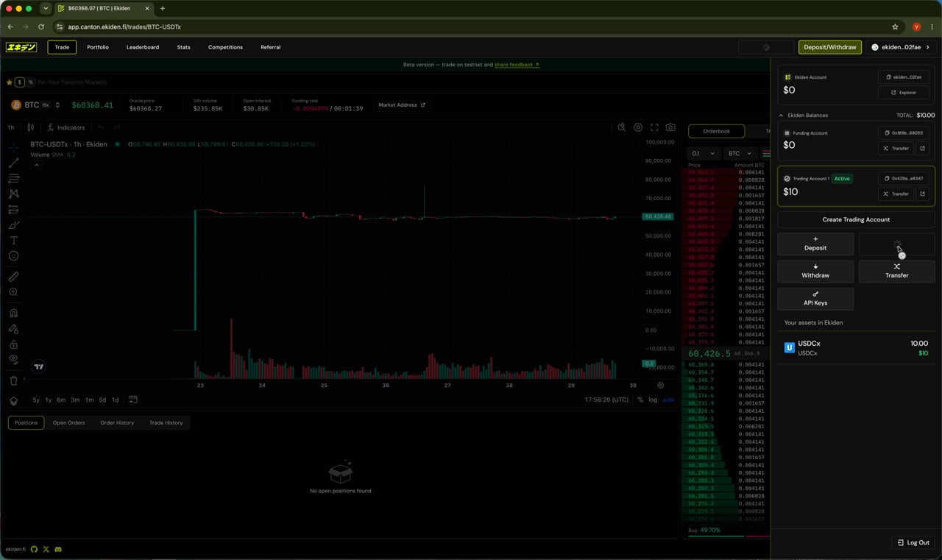This screenshot has height=560, width=942.
Task: Click Create Trading Account button
Action: [856, 219]
